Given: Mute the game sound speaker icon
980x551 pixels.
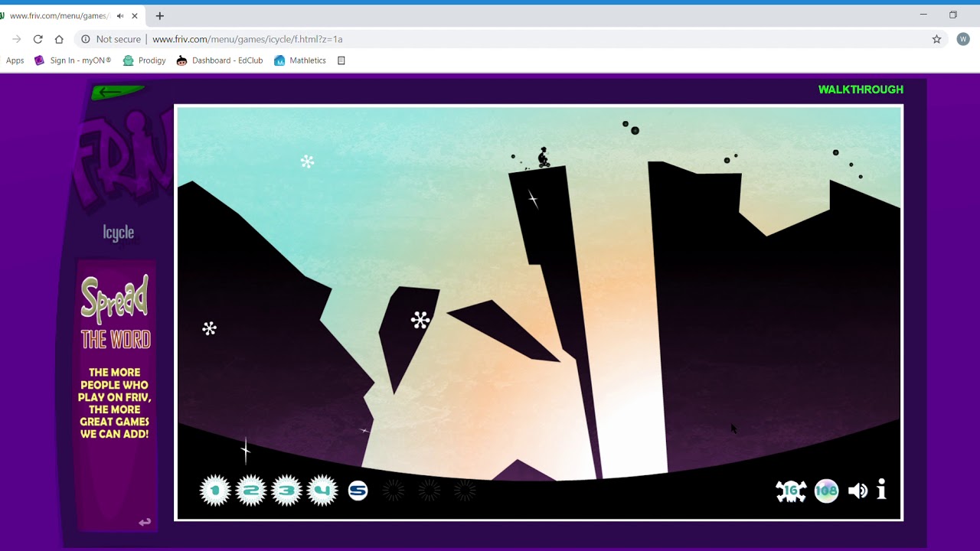Looking at the screenshot, I should (857, 491).
